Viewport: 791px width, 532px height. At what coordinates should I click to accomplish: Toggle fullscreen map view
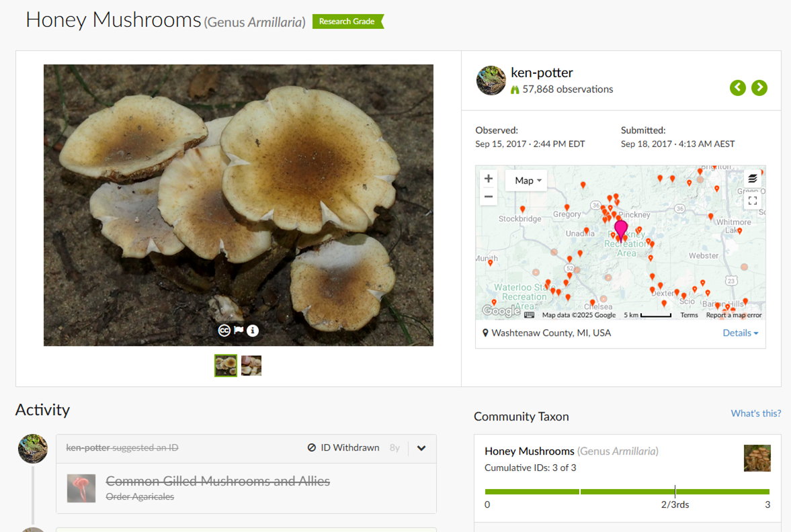coord(752,200)
